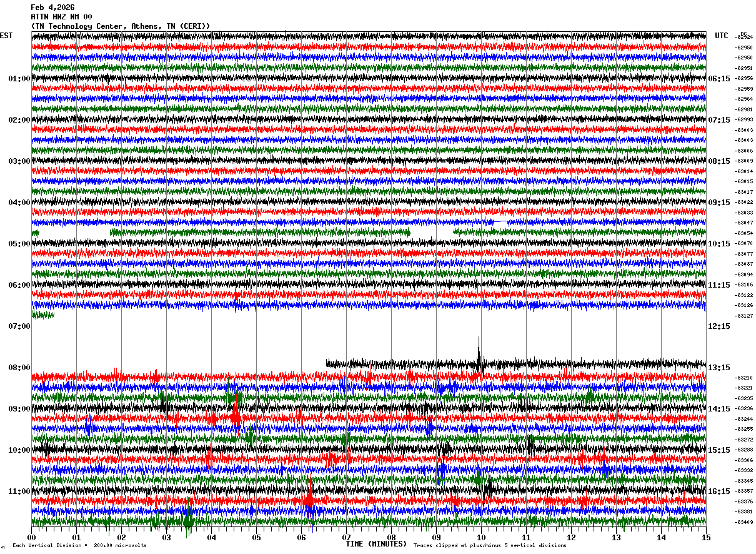Click the 12:15 UTC time label

point(719,326)
